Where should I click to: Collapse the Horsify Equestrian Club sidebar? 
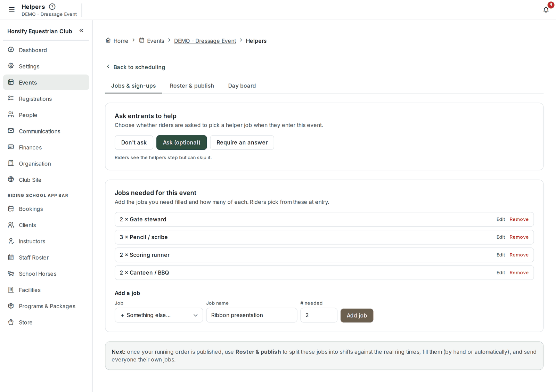pyautogui.click(x=81, y=31)
